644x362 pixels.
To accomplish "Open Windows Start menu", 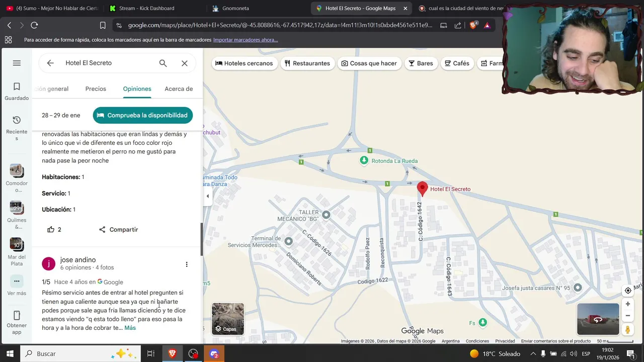I will tap(10, 353).
